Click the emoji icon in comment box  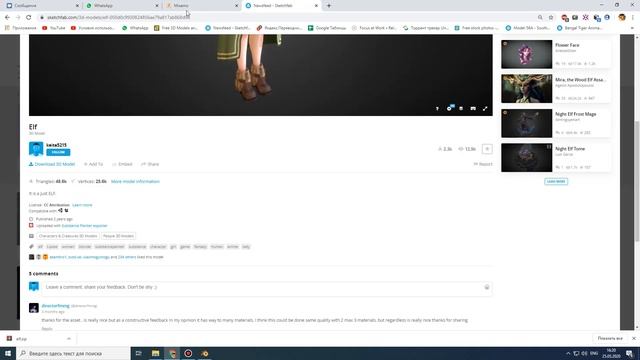coord(487,287)
